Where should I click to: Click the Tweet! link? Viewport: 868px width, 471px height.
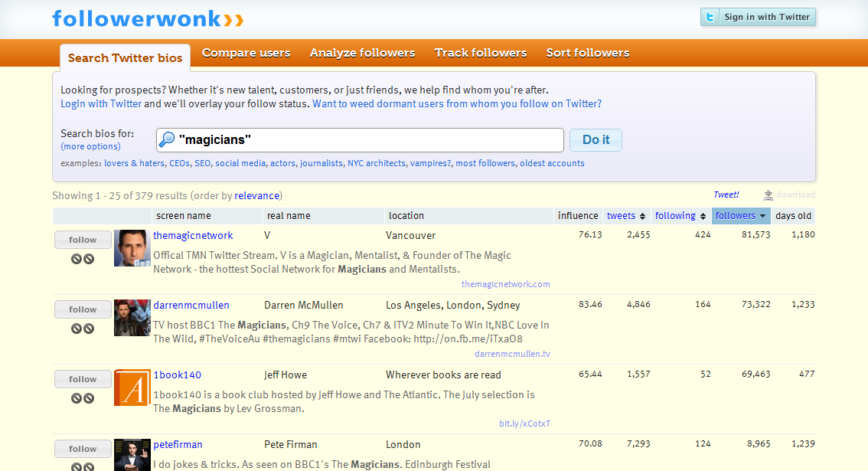pos(726,195)
